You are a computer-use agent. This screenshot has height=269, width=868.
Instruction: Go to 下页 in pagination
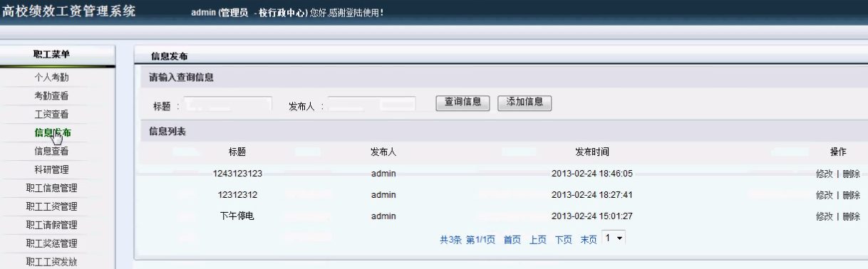pyautogui.click(x=564, y=239)
